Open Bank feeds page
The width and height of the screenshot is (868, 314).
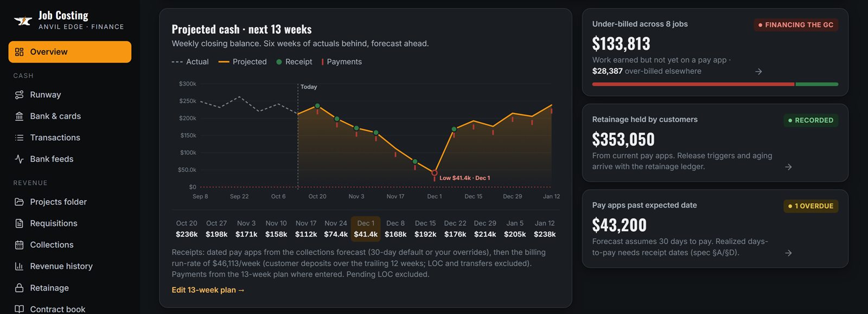click(70, 159)
